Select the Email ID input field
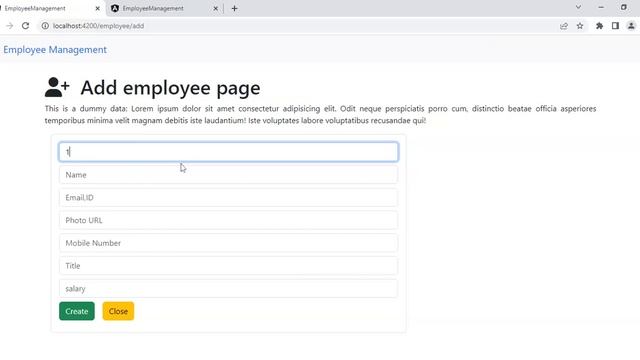Image resolution: width=640 pixels, height=360 pixels. pyautogui.click(x=229, y=198)
